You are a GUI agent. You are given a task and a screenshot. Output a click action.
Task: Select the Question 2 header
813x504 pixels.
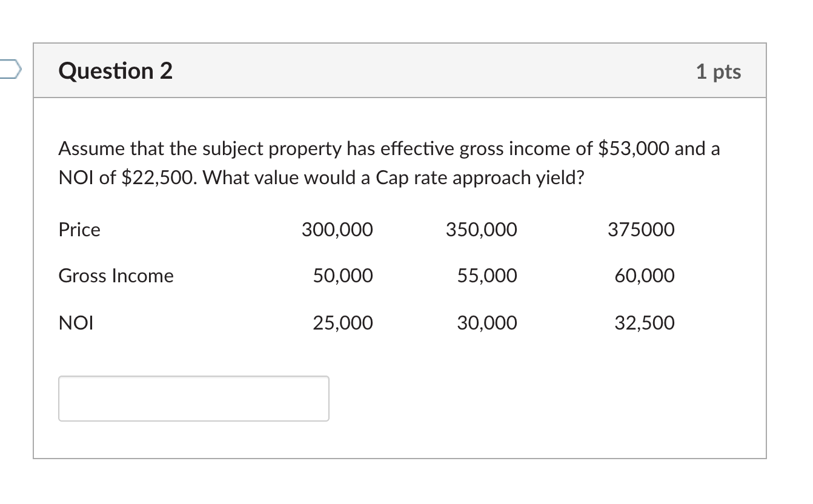pyautogui.click(x=114, y=71)
